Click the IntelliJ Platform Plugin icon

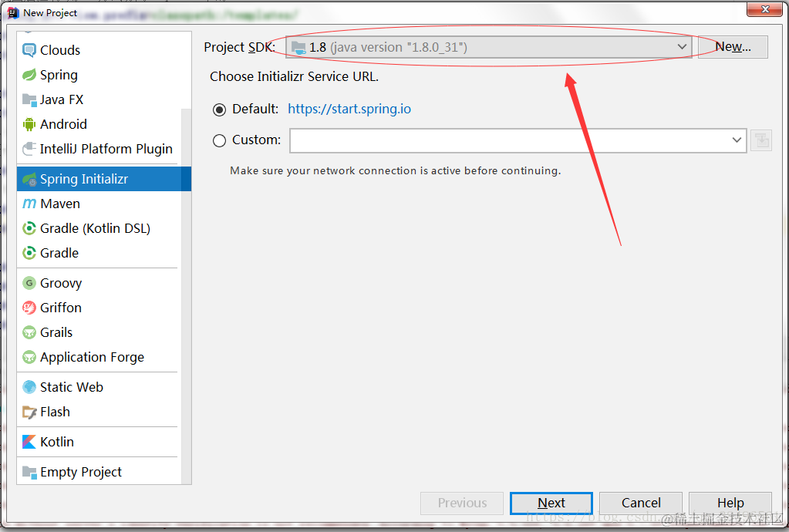pyautogui.click(x=29, y=149)
